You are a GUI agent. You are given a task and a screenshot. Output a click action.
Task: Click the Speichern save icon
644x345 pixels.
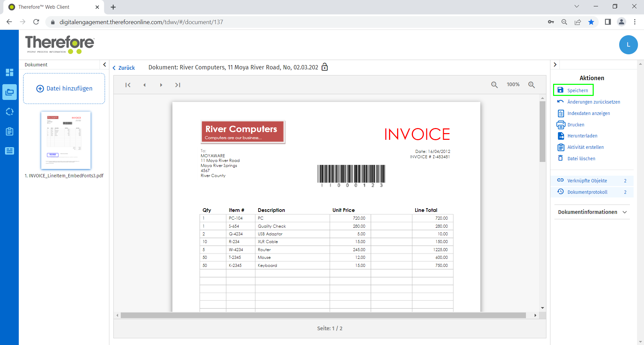point(560,90)
